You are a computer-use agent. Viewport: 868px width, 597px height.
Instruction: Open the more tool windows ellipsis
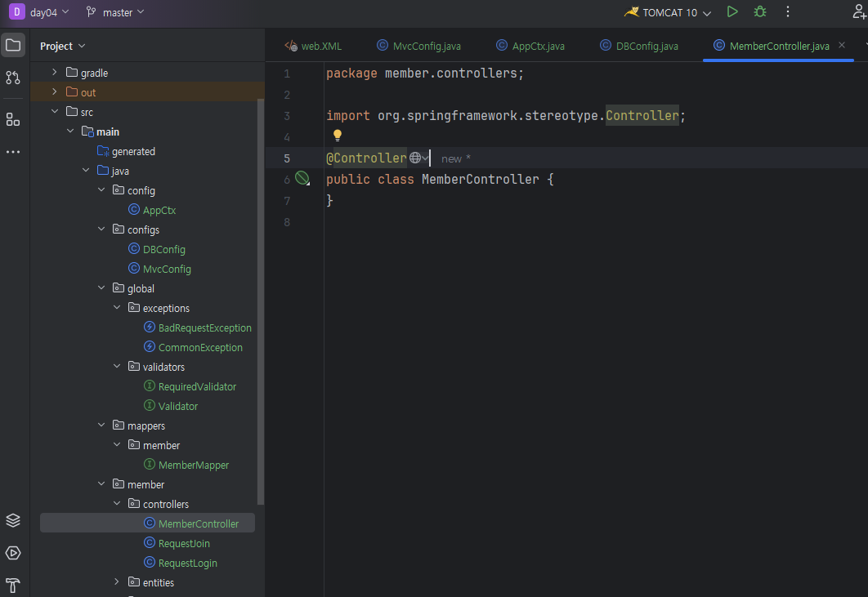coord(13,152)
